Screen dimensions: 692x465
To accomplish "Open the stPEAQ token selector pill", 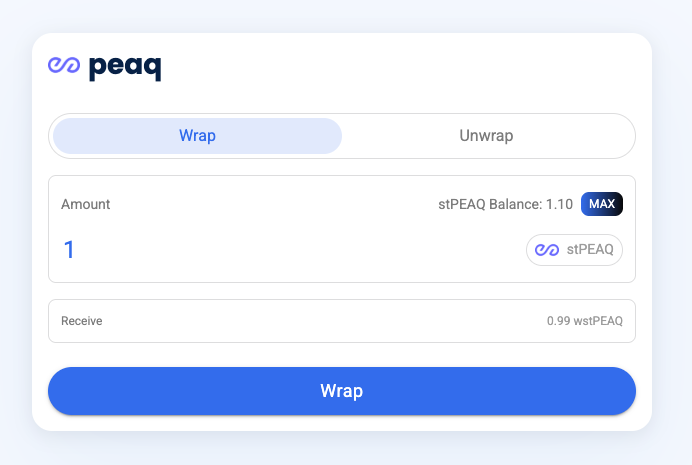I will pyautogui.click(x=574, y=250).
